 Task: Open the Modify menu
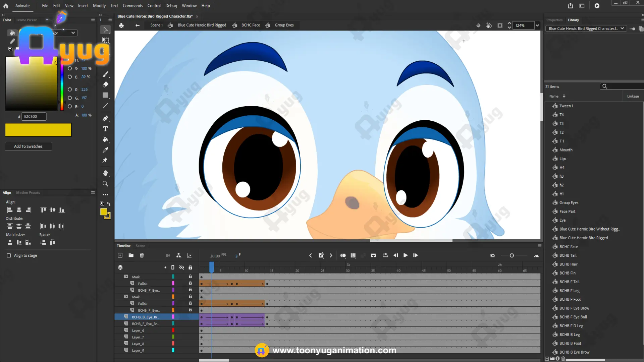[99, 6]
